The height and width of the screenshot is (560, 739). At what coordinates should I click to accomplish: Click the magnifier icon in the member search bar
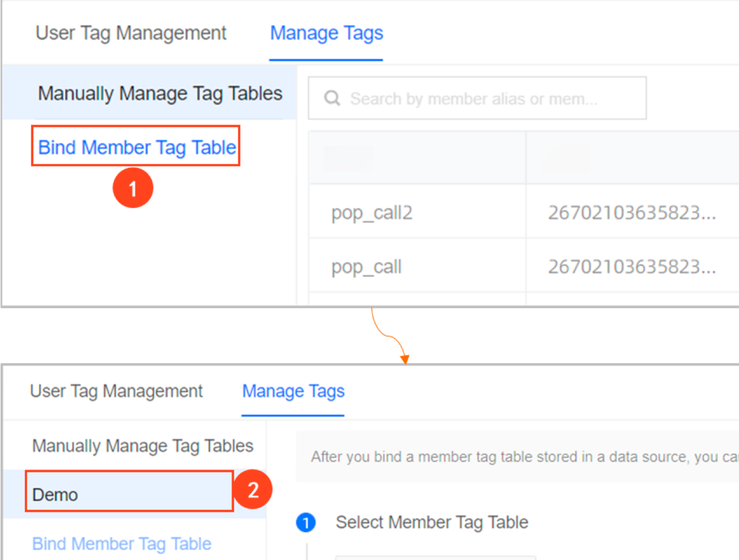pos(332,98)
